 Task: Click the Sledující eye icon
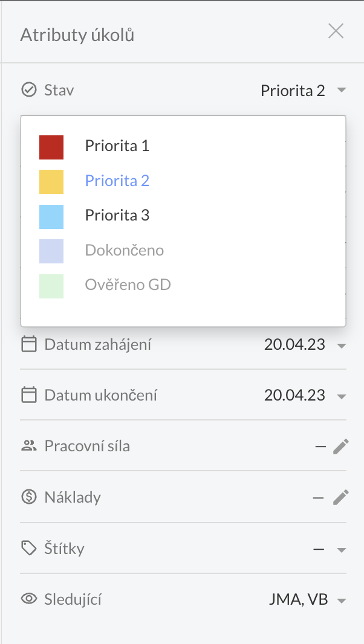click(x=28, y=599)
